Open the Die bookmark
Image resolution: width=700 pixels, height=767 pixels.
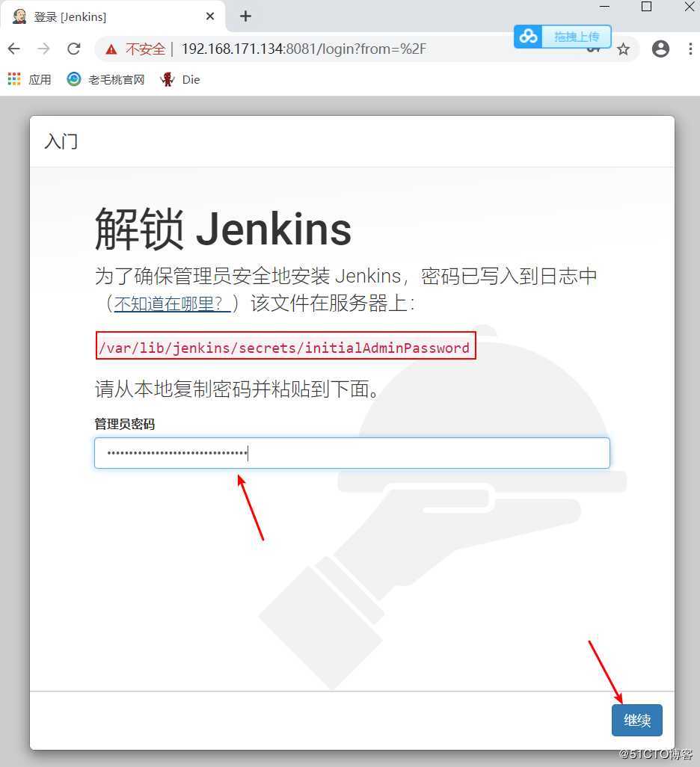[x=180, y=79]
